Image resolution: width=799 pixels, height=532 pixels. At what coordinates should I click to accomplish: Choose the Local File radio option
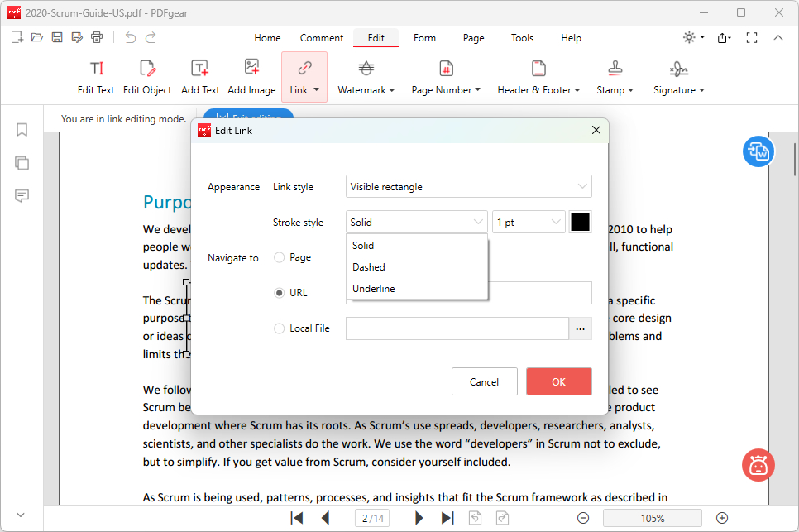coord(280,328)
